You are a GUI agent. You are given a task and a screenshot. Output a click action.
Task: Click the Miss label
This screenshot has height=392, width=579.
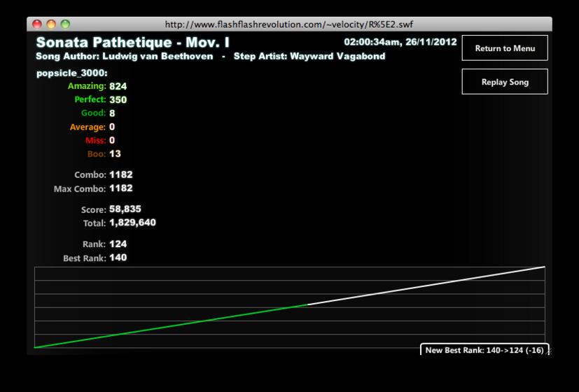(95, 140)
